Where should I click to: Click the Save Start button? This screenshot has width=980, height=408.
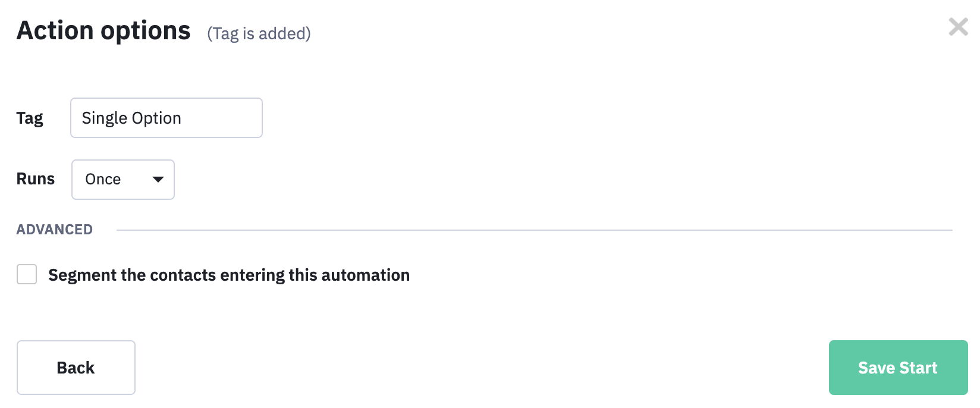pos(898,368)
